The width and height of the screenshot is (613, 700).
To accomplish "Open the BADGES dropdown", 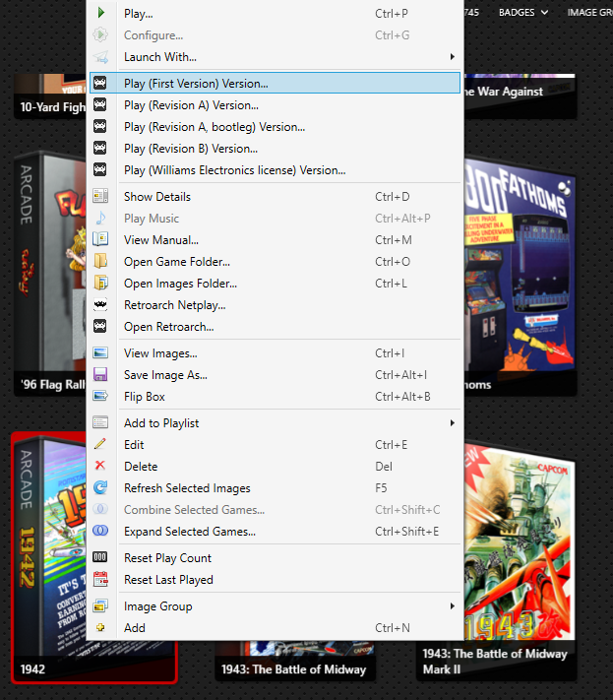I will [522, 13].
